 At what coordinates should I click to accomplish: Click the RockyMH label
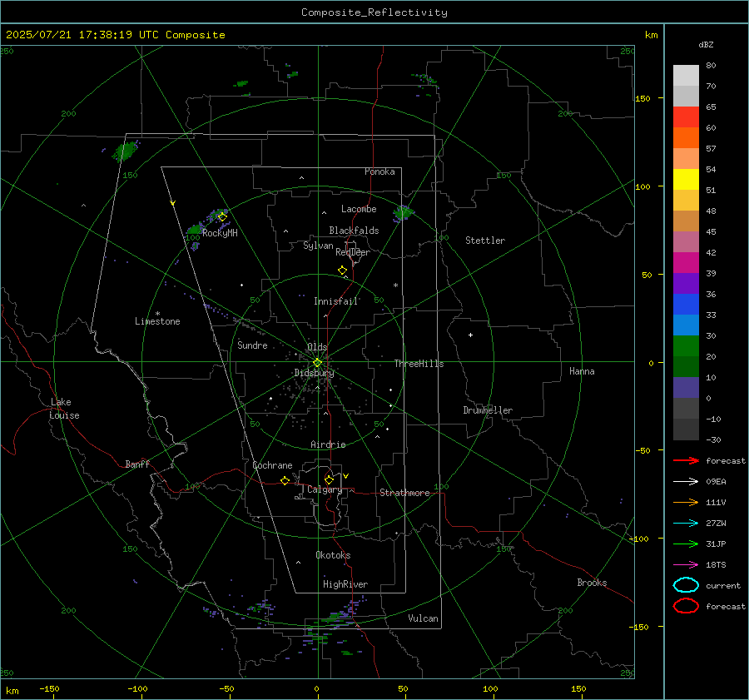click(220, 233)
